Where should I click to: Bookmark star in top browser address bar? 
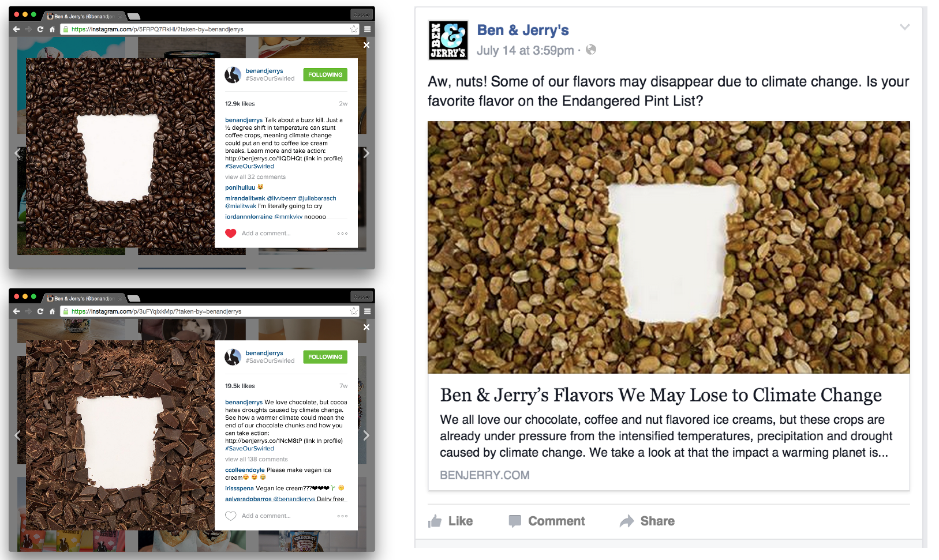coord(354,29)
